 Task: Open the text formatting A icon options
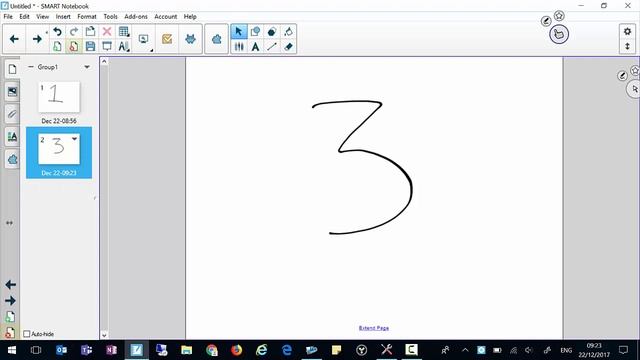coord(124,46)
